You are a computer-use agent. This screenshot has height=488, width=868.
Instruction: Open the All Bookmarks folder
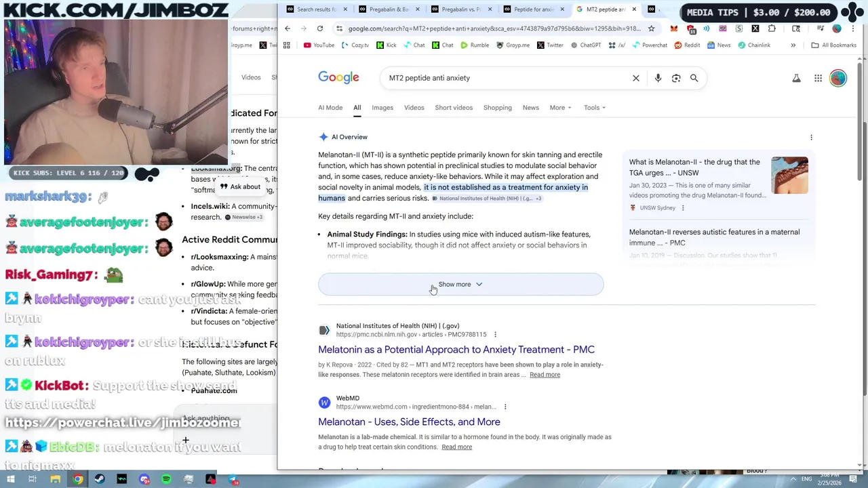(833, 45)
